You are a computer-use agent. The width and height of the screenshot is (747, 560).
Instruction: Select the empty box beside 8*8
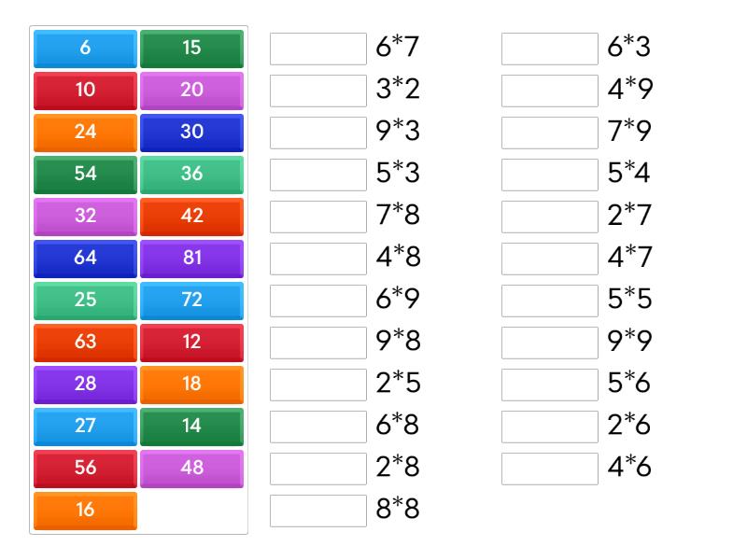[318, 511]
